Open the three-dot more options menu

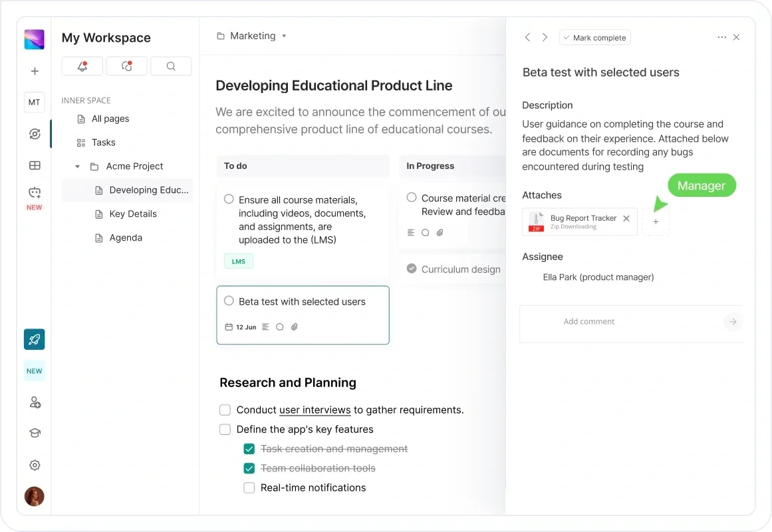[x=721, y=37]
